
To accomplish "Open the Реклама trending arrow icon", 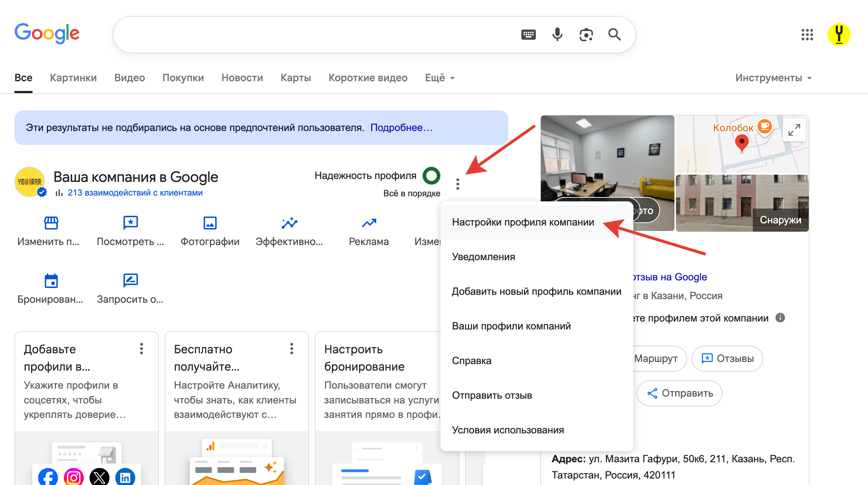I will tap(369, 223).
